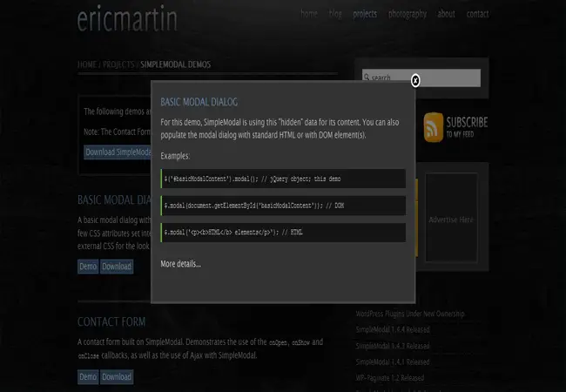Open the blog nav item
The width and height of the screenshot is (566, 392).
point(335,14)
